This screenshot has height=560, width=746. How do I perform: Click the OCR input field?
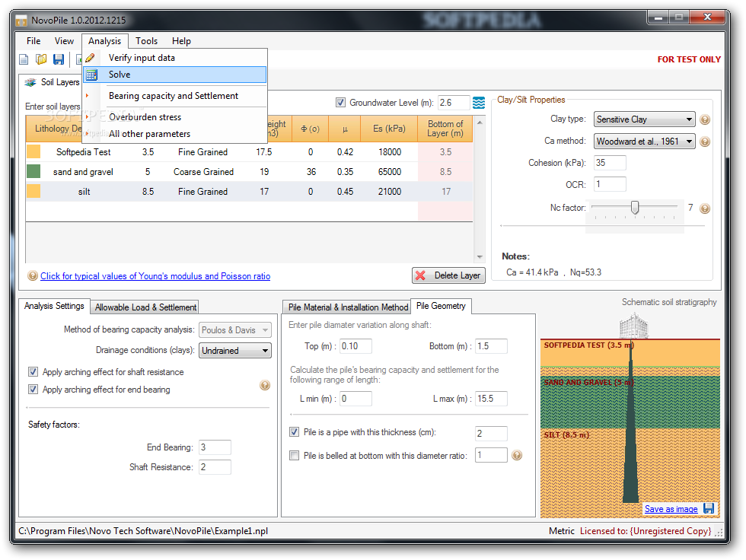pos(610,184)
